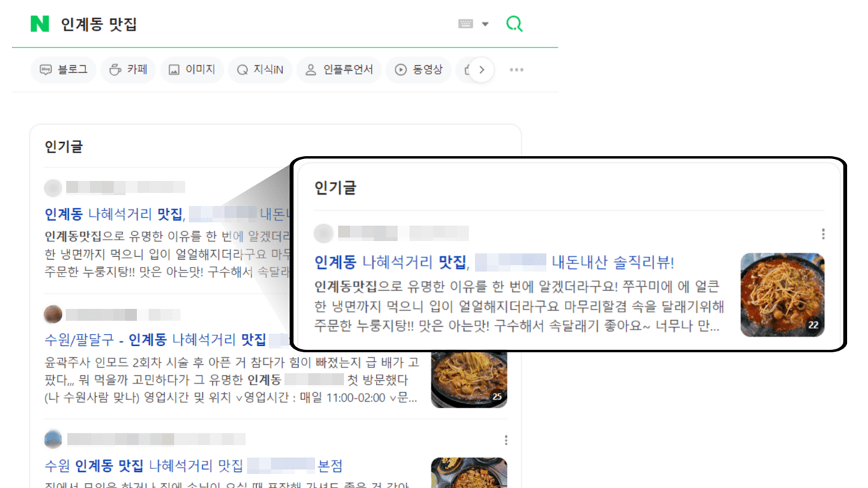This screenshot has width=868, height=488.
Task: Switch to the 이미지 tab
Action: tap(192, 70)
